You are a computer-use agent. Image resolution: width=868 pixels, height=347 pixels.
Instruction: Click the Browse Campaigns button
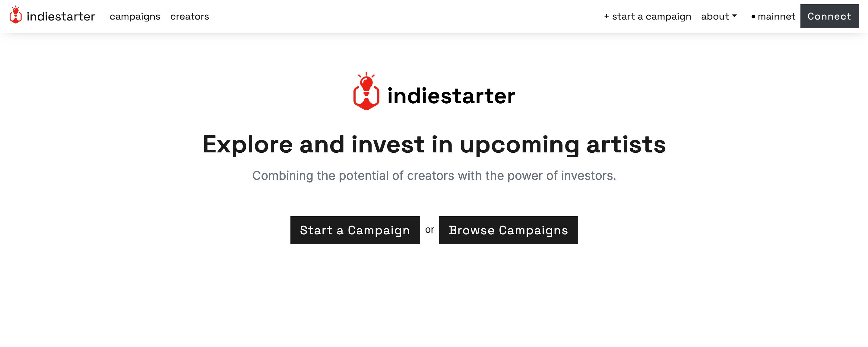point(508,230)
